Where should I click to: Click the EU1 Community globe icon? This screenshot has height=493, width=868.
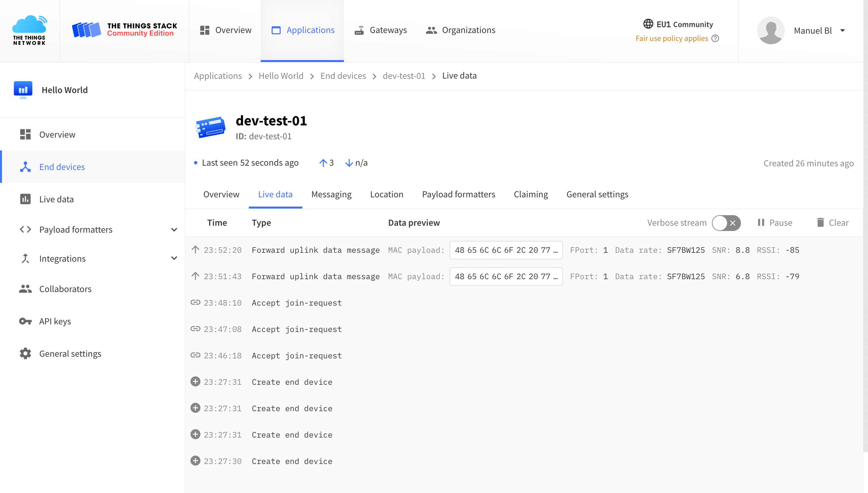648,24
